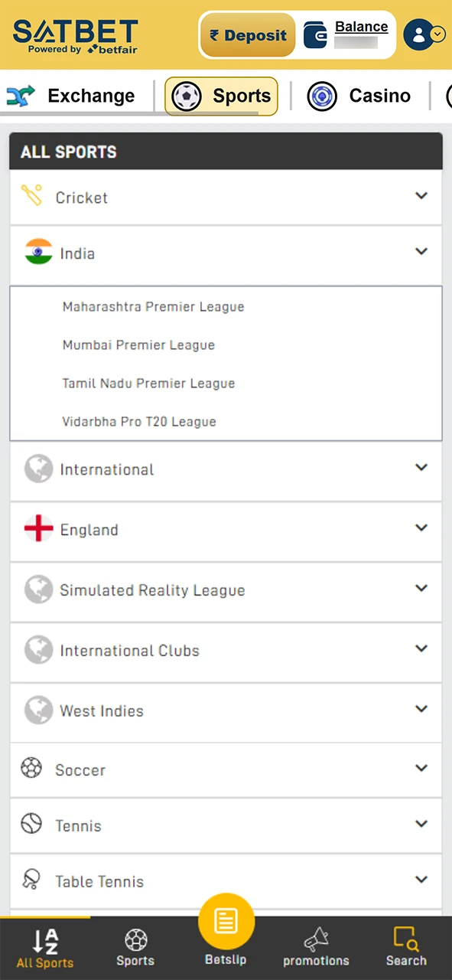Switch to the Casino tab
This screenshot has width=452, height=980.
(x=359, y=95)
